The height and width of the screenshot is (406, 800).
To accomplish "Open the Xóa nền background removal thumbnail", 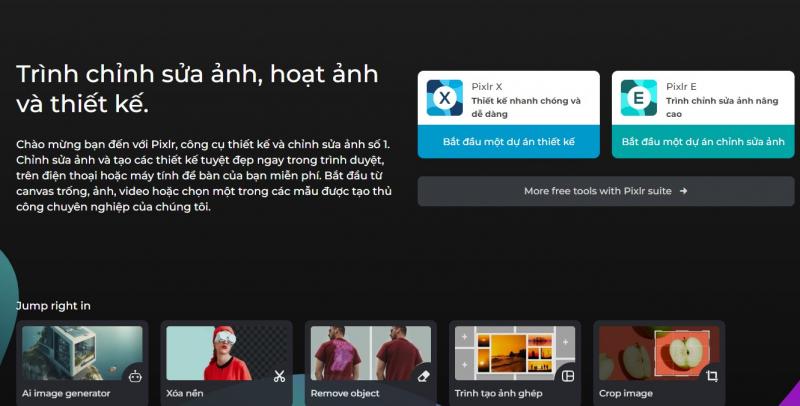I will (x=227, y=353).
